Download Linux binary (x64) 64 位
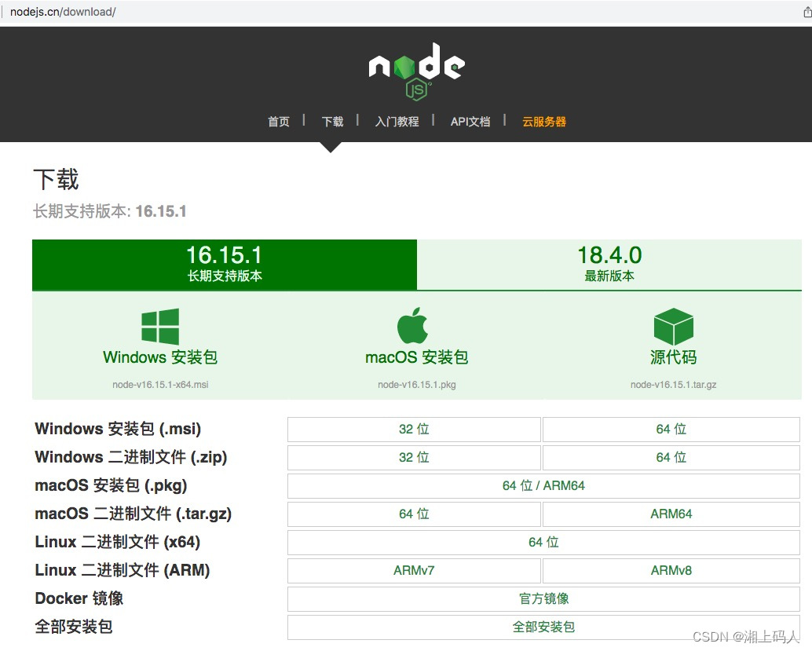The image size is (812, 651). [x=543, y=543]
